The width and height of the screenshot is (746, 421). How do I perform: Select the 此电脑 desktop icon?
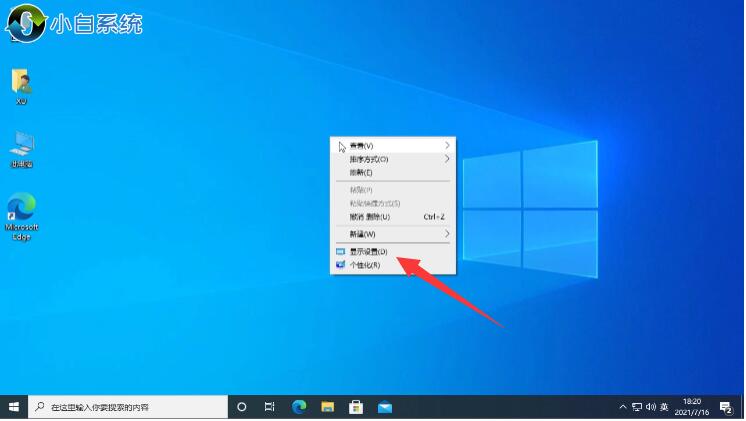coord(21,149)
